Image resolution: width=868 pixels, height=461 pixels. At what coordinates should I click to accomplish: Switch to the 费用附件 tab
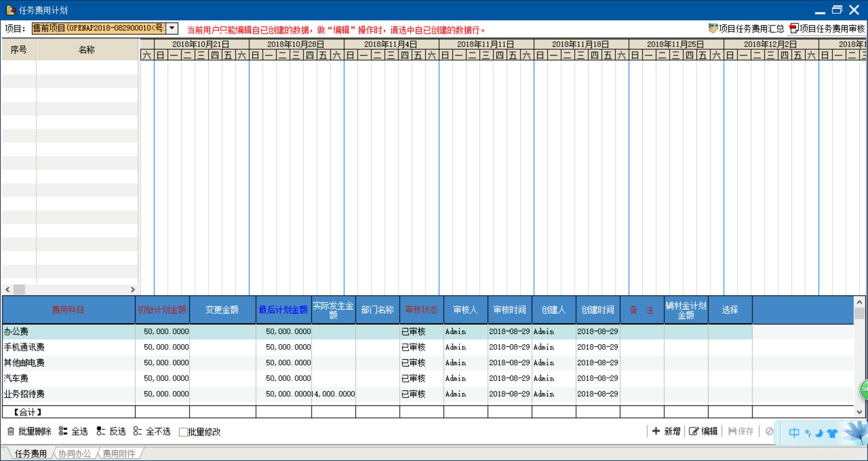click(x=118, y=453)
